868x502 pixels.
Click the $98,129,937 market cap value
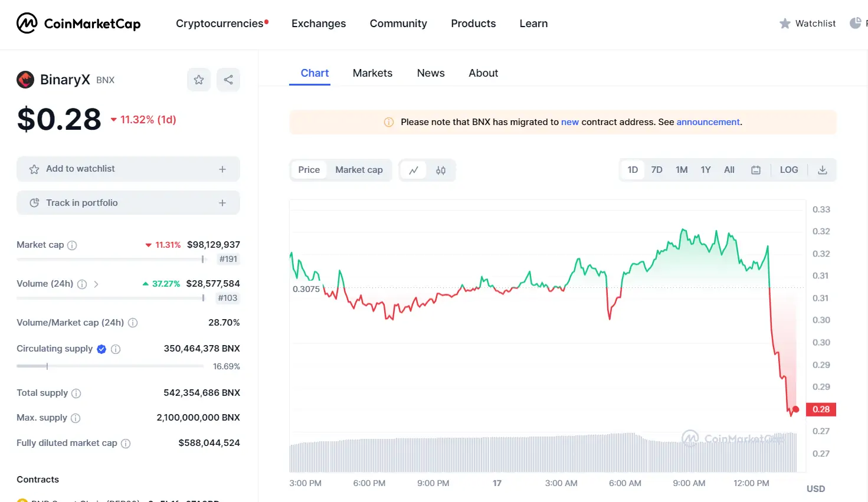pos(214,245)
